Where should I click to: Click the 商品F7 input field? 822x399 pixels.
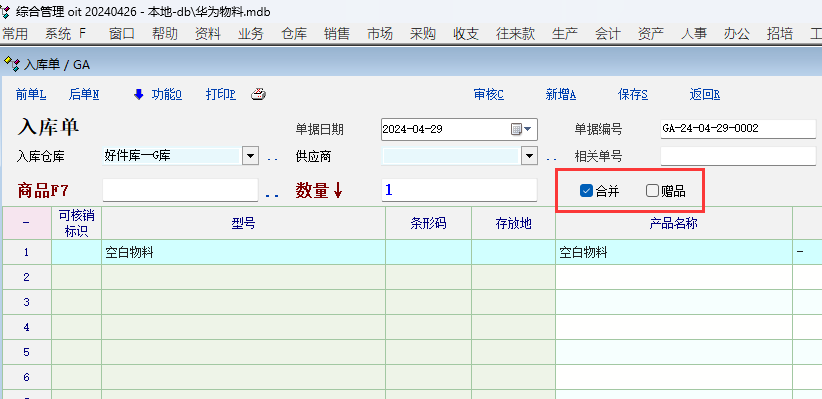180,190
